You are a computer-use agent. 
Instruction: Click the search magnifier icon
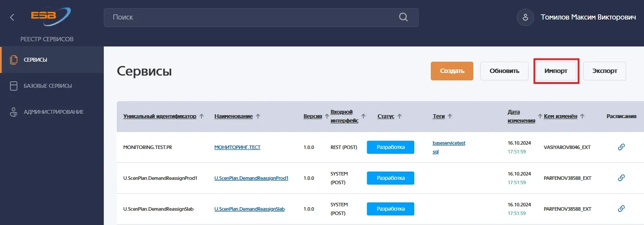tap(403, 17)
